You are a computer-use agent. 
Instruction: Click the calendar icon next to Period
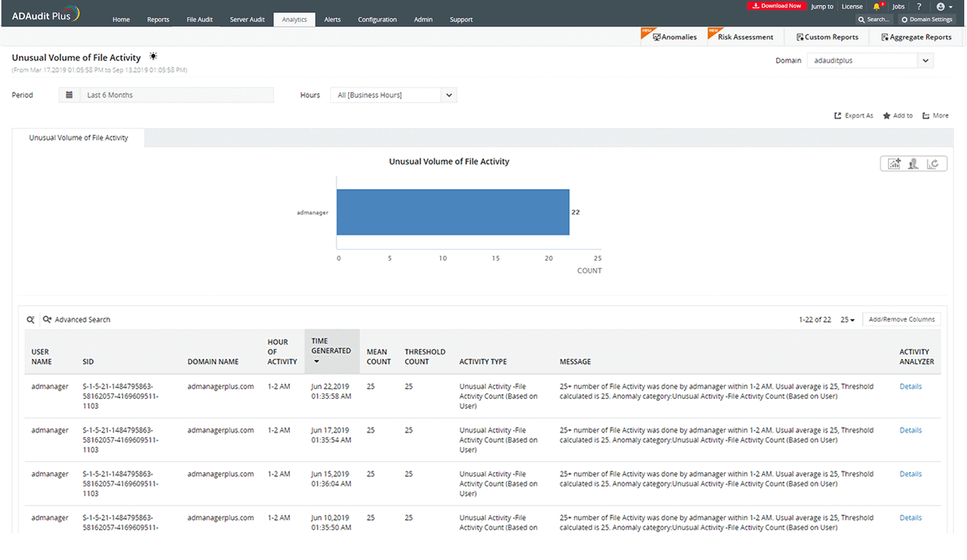click(x=69, y=95)
